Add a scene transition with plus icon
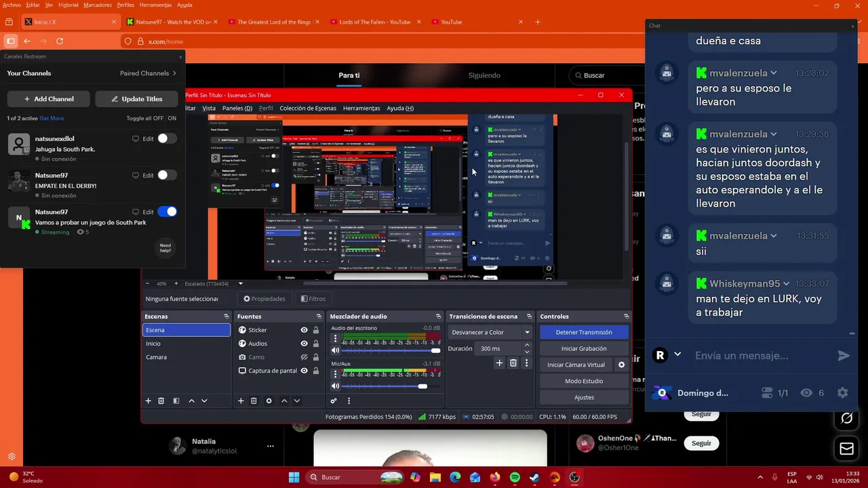This screenshot has width=868, height=488. (499, 363)
